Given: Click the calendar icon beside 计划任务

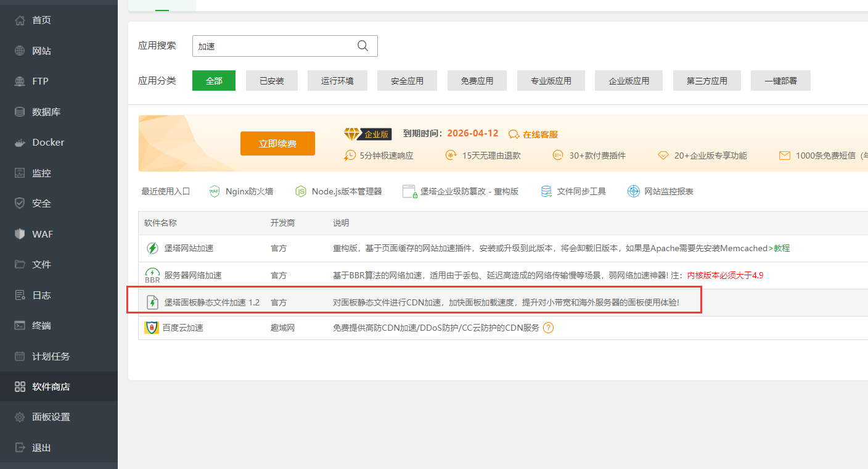Looking at the screenshot, I should tap(20, 356).
